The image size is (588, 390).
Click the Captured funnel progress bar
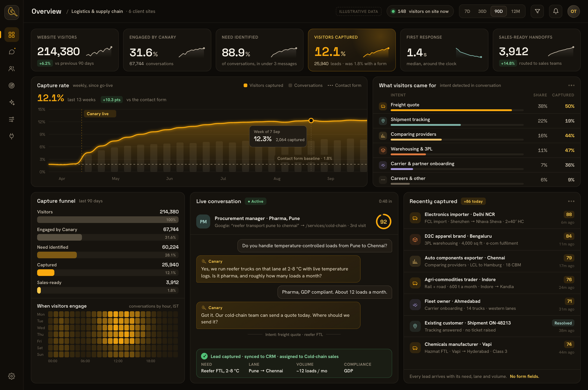(x=108, y=273)
